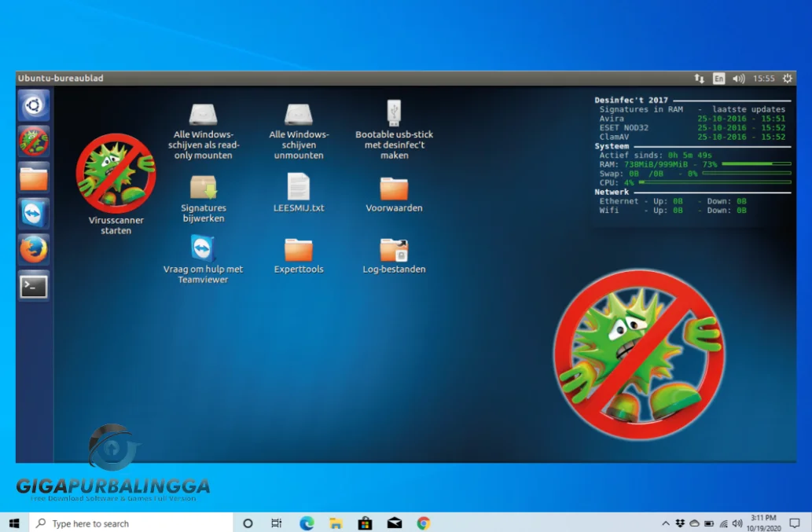The width and height of the screenshot is (812, 532).
Task: Select the Log-bestanden folder
Action: [x=394, y=255]
